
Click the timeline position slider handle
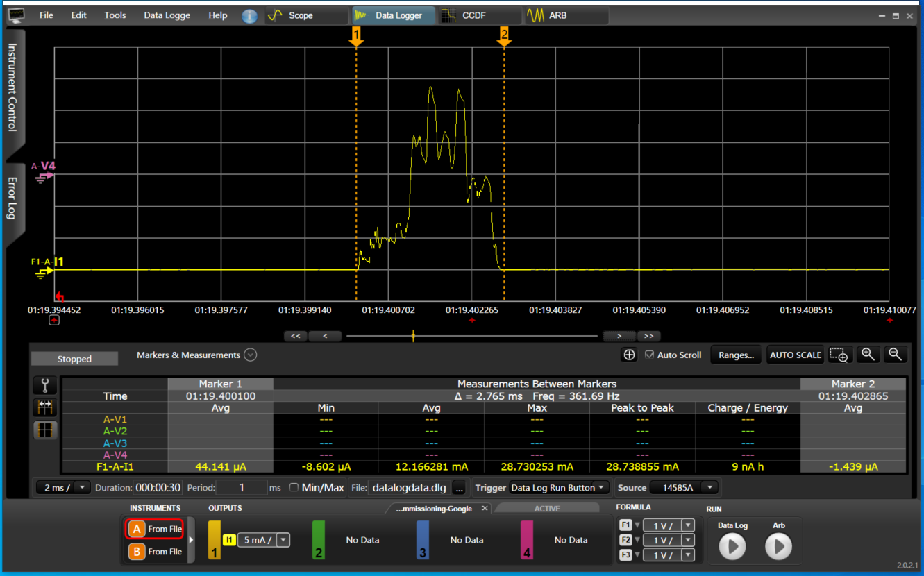pyautogui.click(x=413, y=336)
